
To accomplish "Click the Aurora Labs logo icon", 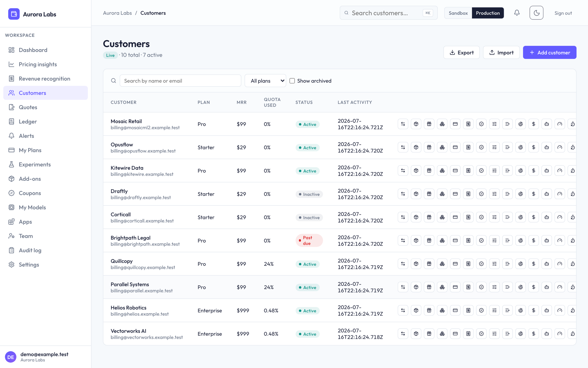I will [x=14, y=14].
